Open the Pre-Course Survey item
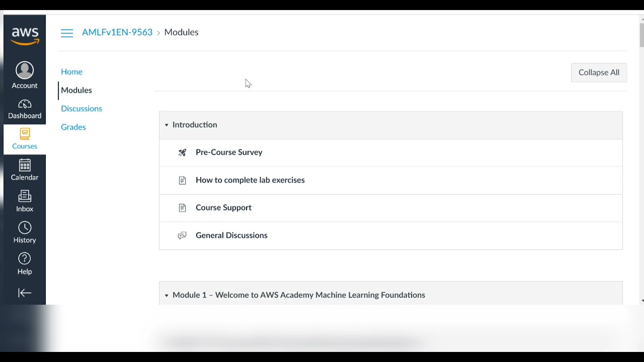The width and height of the screenshot is (644, 362). coord(229,152)
